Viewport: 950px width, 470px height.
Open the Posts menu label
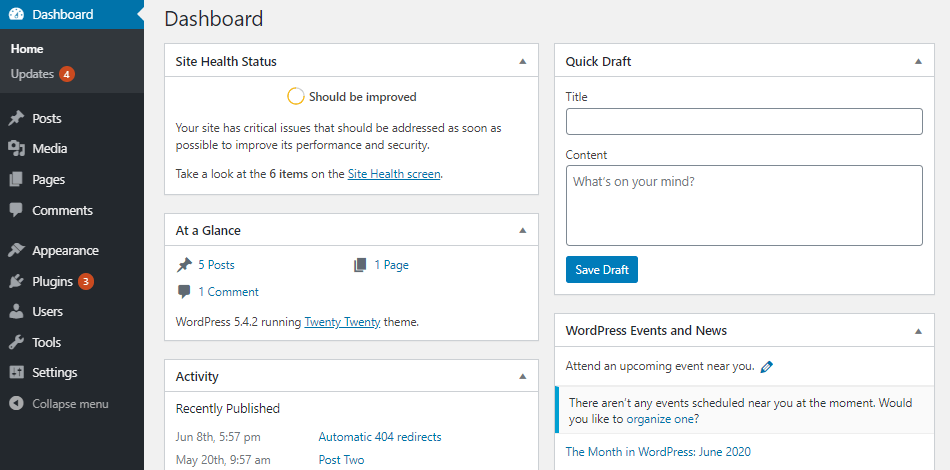tap(47, 118)
